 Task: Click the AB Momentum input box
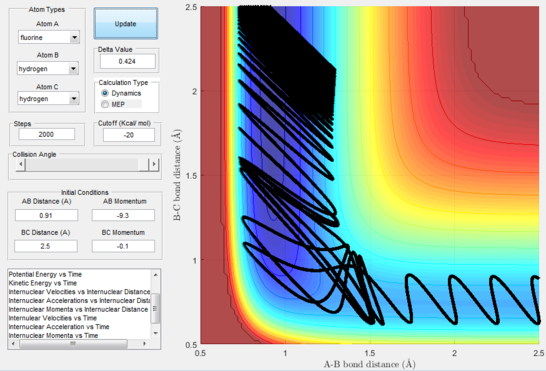click(123, 216)
